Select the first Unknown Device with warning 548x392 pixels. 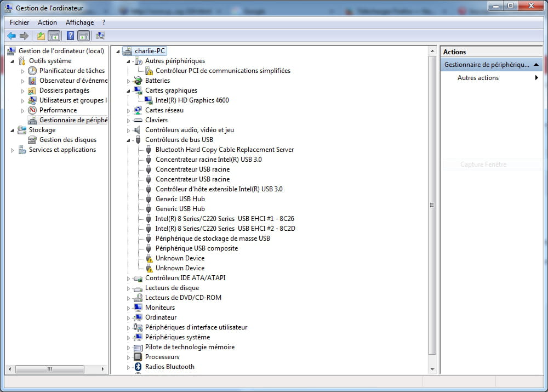(180, 258)
